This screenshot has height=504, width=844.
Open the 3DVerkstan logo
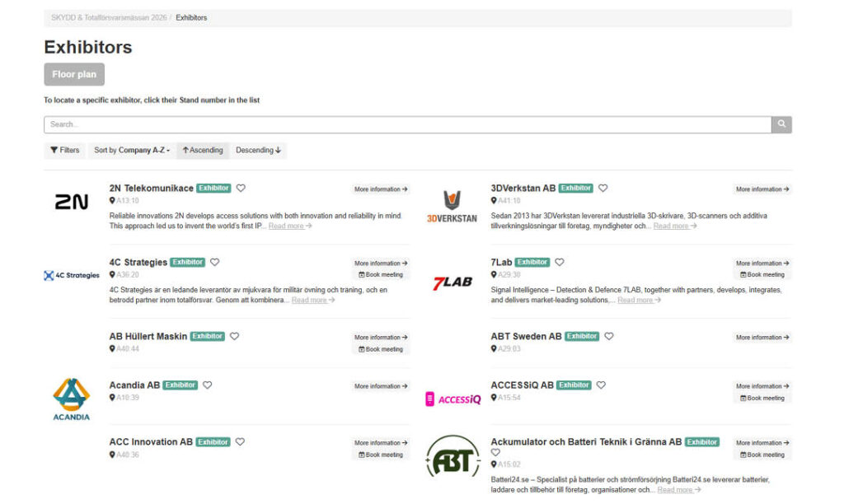[452, 207]
